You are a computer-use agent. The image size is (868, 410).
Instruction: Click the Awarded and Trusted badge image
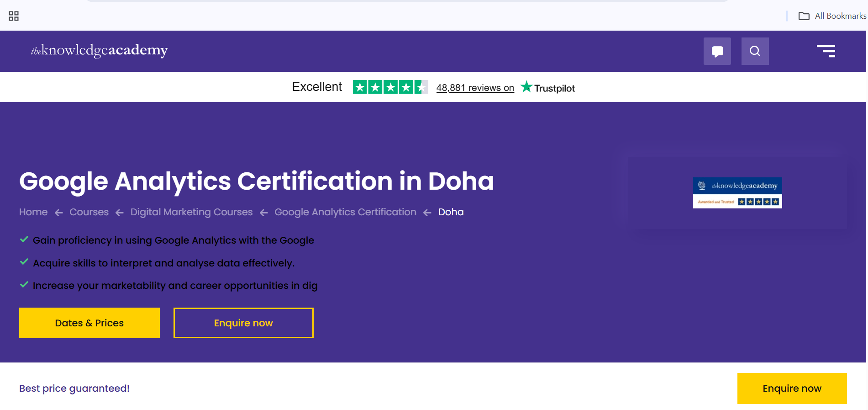737,193
